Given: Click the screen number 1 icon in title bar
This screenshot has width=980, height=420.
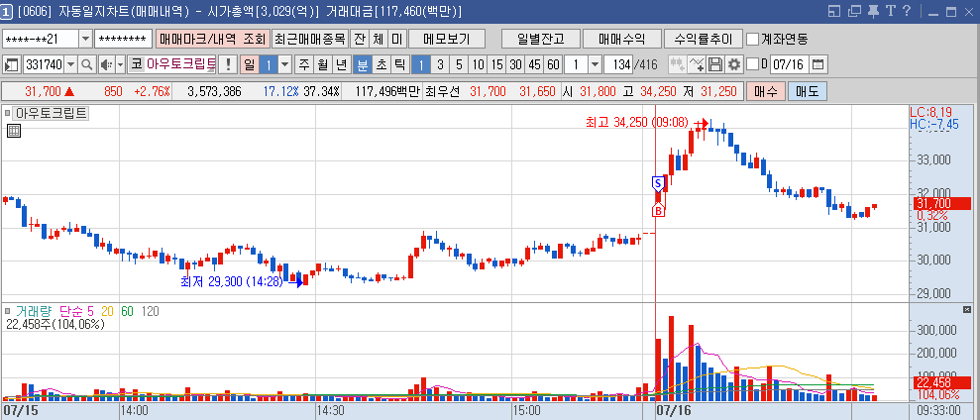Looking at the screenshot, I should coord(6,11).
